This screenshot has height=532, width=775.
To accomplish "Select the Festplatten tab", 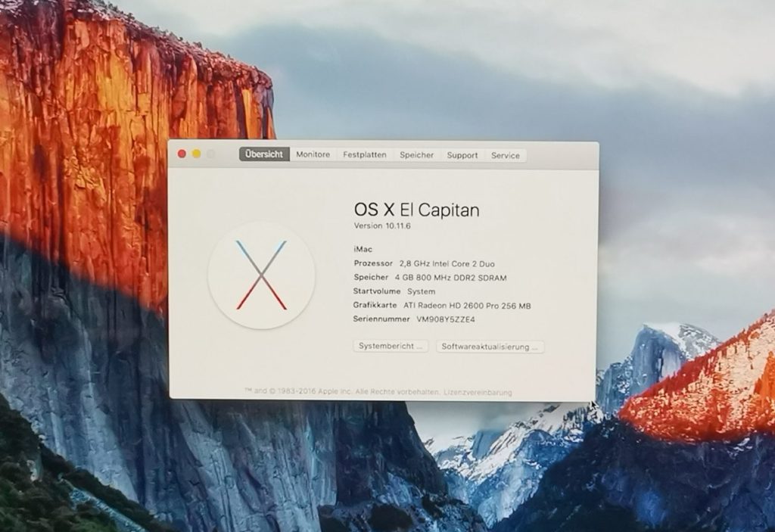I will coord(365,154).
